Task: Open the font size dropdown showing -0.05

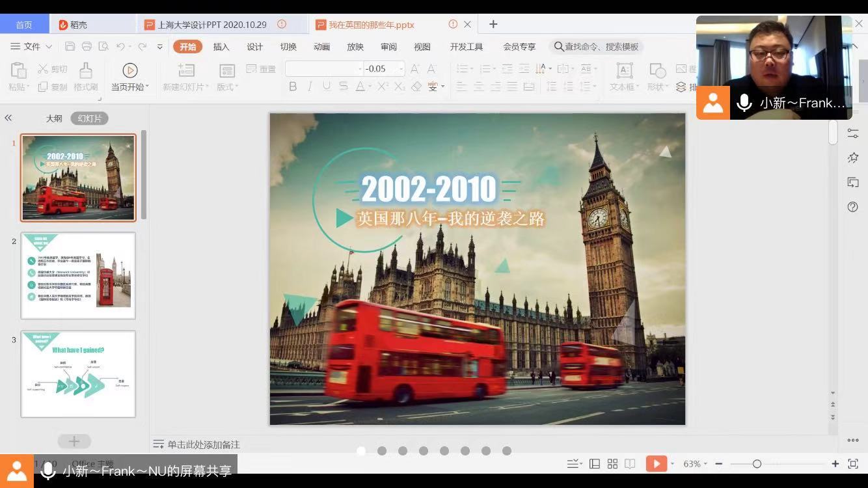Action: coord(401,68)
